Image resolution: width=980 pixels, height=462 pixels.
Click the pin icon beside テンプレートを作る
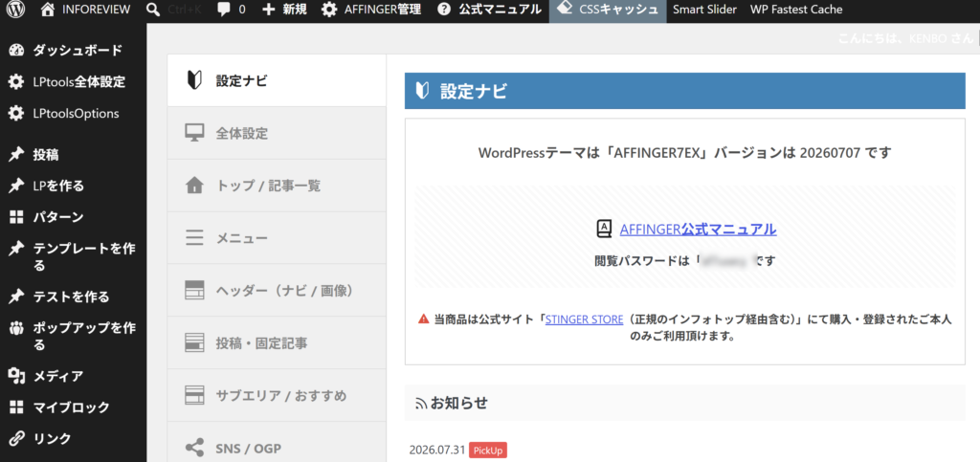(x=17, y=249)
